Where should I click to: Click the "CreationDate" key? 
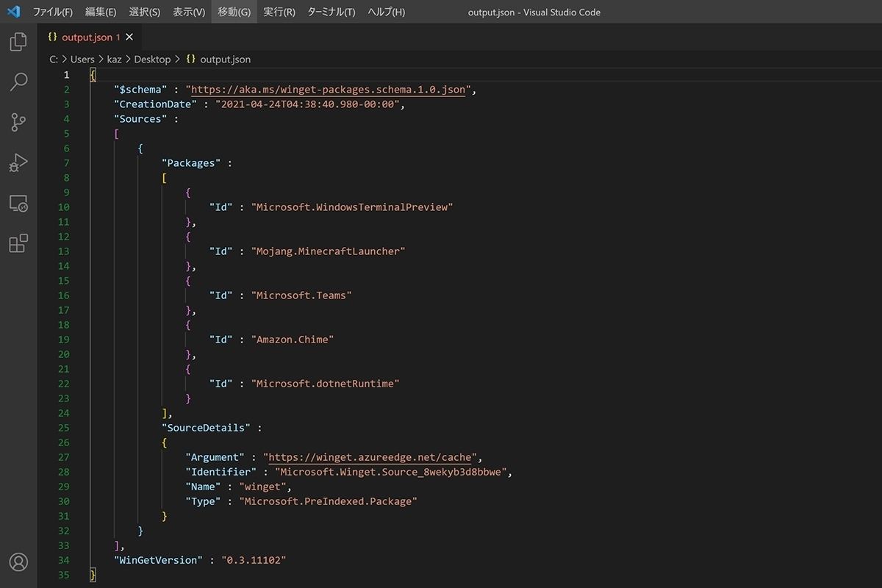[x=155, y=104]
